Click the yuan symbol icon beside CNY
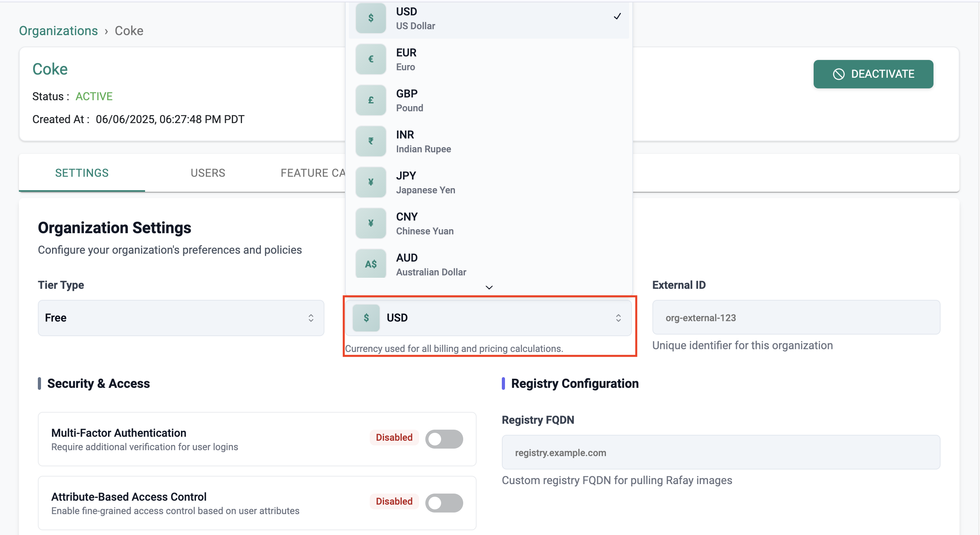Viewport: 980px width, 535px height. click(371, 223)
